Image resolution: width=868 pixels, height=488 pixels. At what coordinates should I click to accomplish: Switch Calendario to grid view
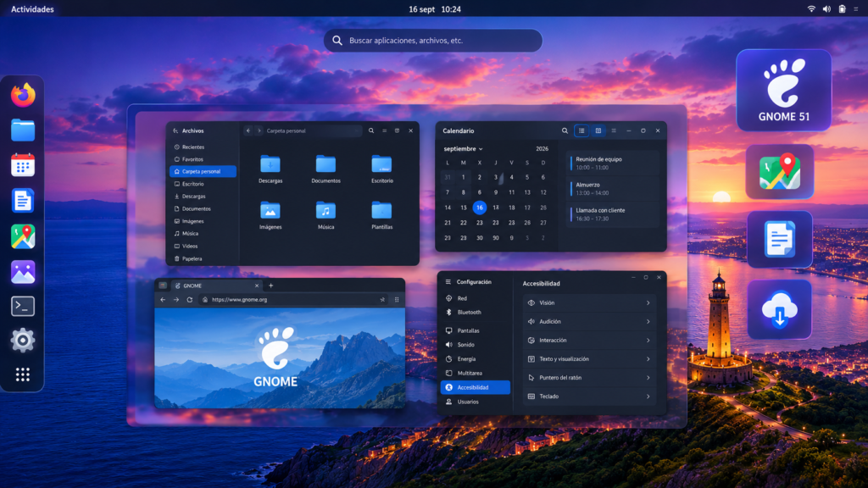coord(598,130)
